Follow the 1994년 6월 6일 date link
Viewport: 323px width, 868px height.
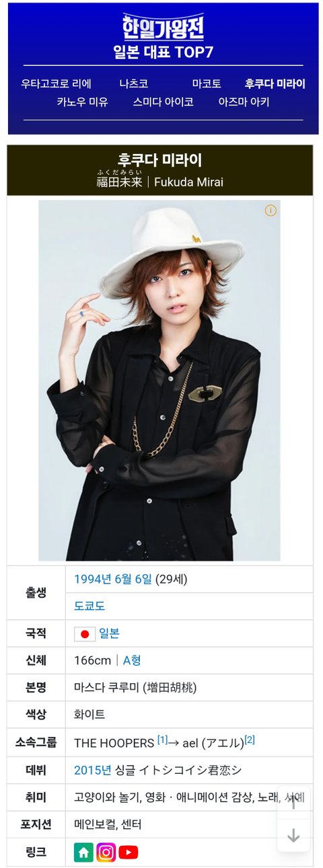pos(113,580)
